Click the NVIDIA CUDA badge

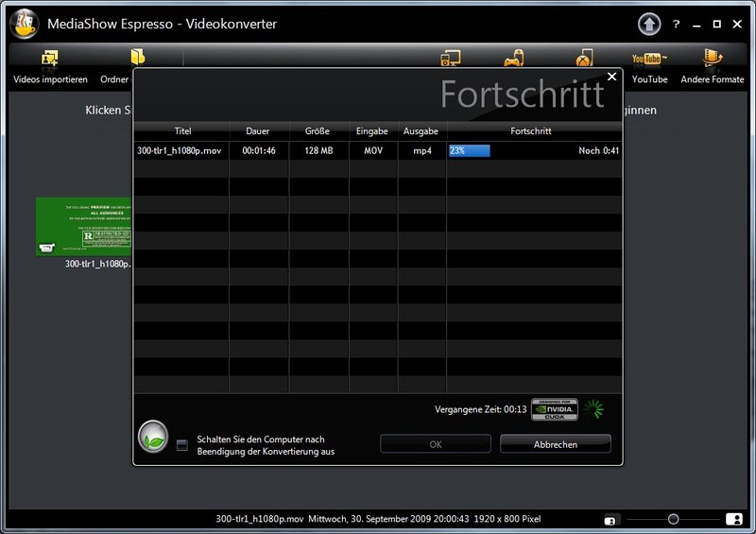tap(554, 409)
